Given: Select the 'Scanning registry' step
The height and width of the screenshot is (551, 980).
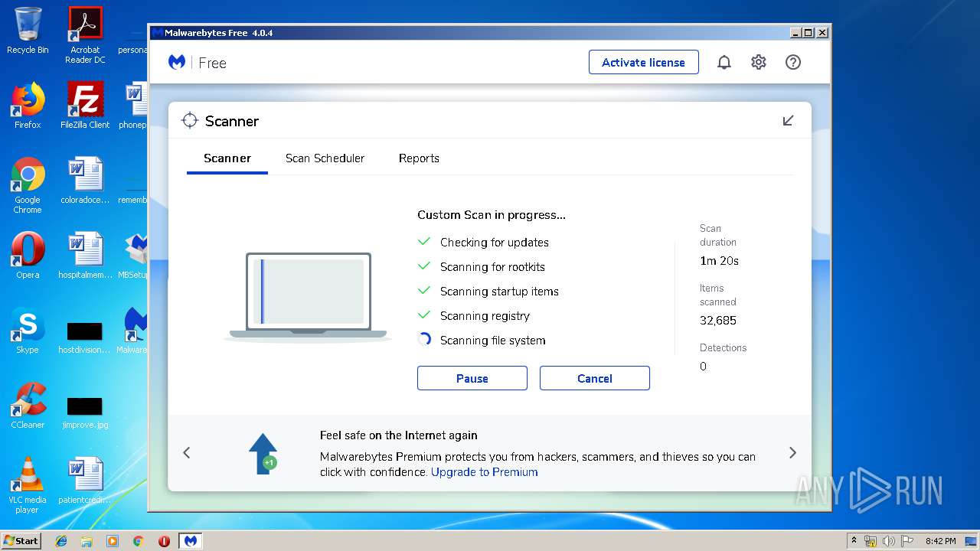Looking at the screenshot, I should pos(485,316).
